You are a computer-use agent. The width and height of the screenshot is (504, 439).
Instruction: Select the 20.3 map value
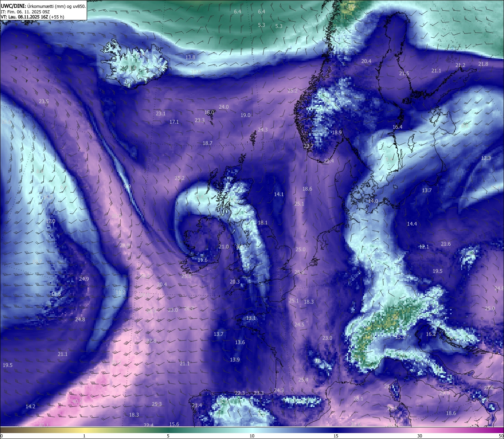click(235, 282)
